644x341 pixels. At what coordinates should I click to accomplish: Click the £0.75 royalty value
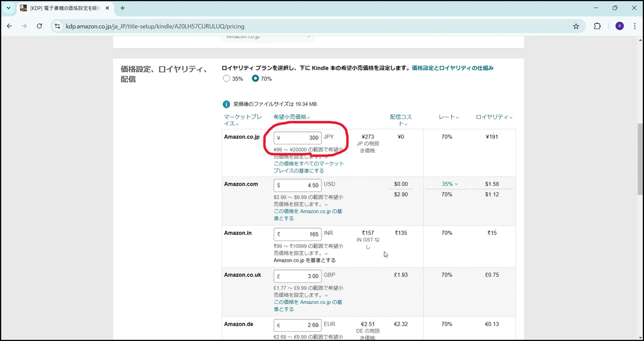pos(492,275)
